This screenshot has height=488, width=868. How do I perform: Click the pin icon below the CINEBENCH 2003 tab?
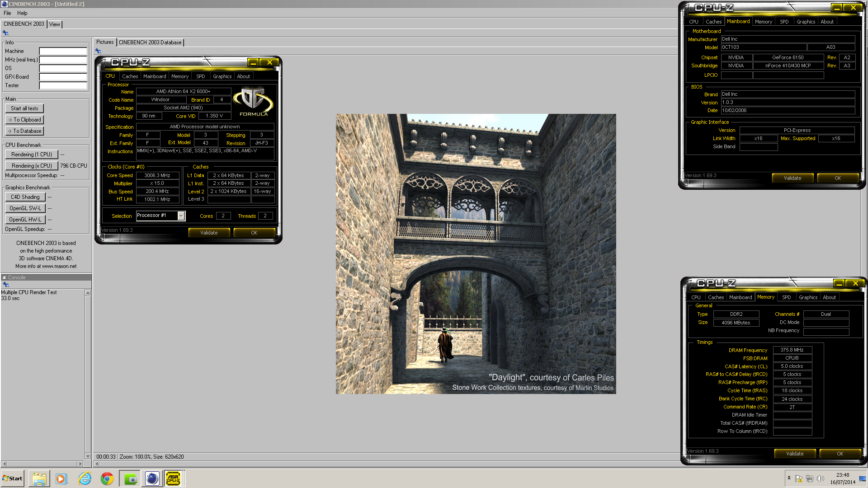click(5, 33)
